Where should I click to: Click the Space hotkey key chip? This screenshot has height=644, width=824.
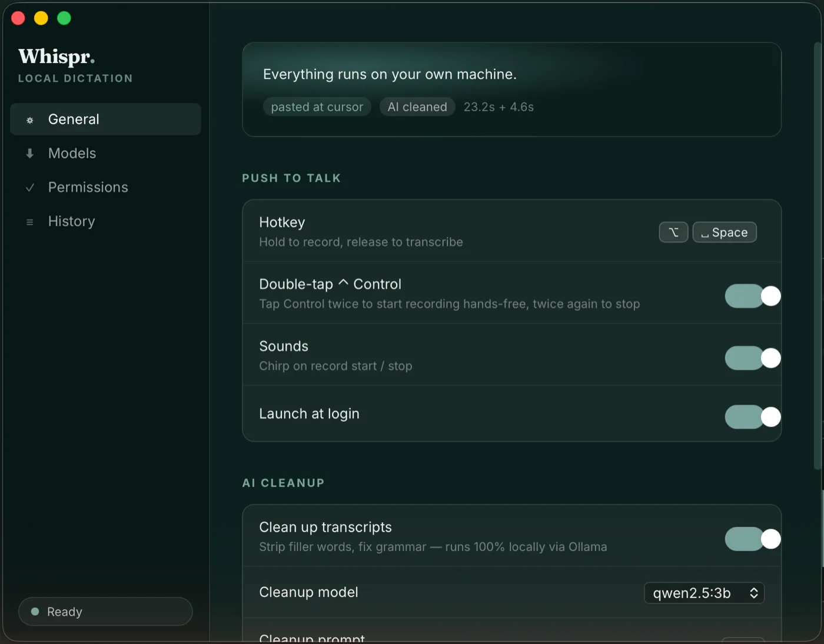point(725,233)
